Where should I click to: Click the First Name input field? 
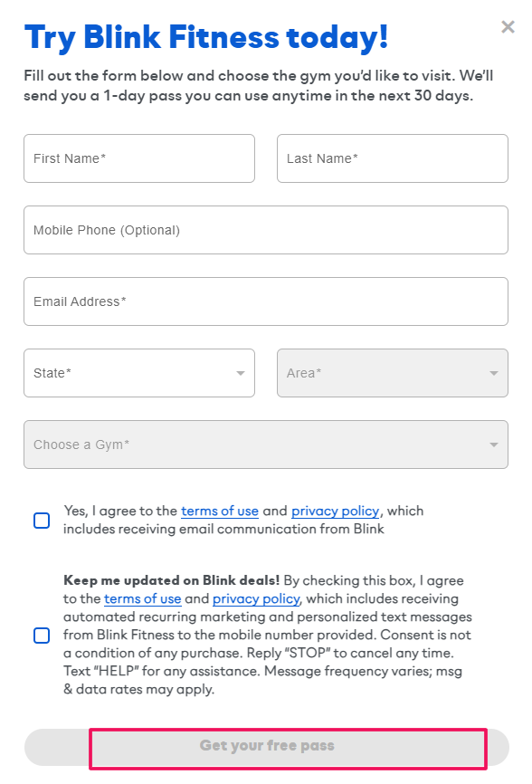pos(139,158)
